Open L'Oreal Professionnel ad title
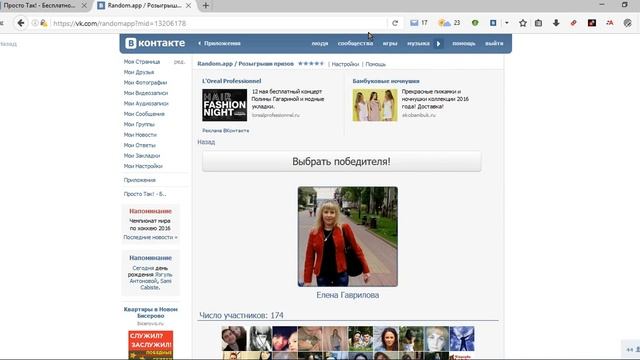Viewport: 640px width, 360px height. pyautogui.click(x=231, y=81)
